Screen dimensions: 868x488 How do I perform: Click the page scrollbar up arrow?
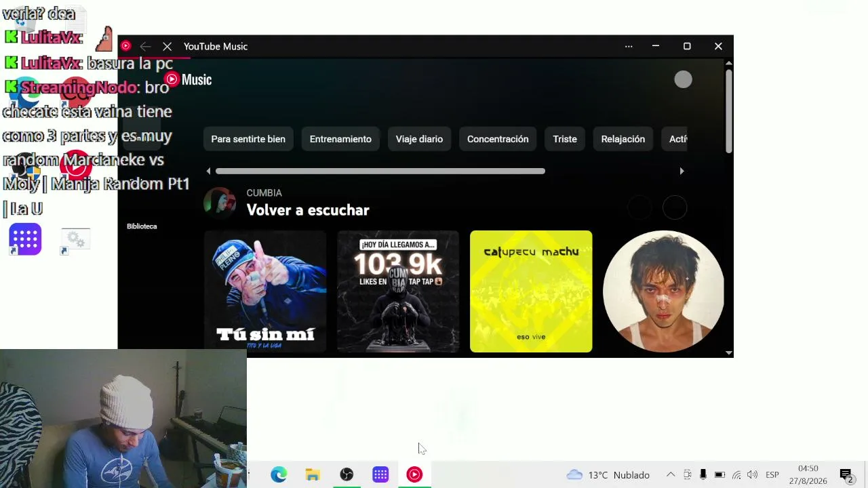click(729, 64)
